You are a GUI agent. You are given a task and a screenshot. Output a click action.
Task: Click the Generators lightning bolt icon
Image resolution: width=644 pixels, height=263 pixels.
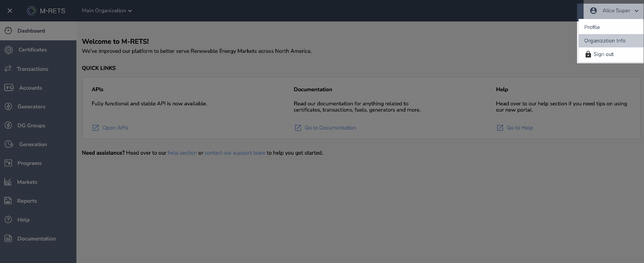point(8,106)
